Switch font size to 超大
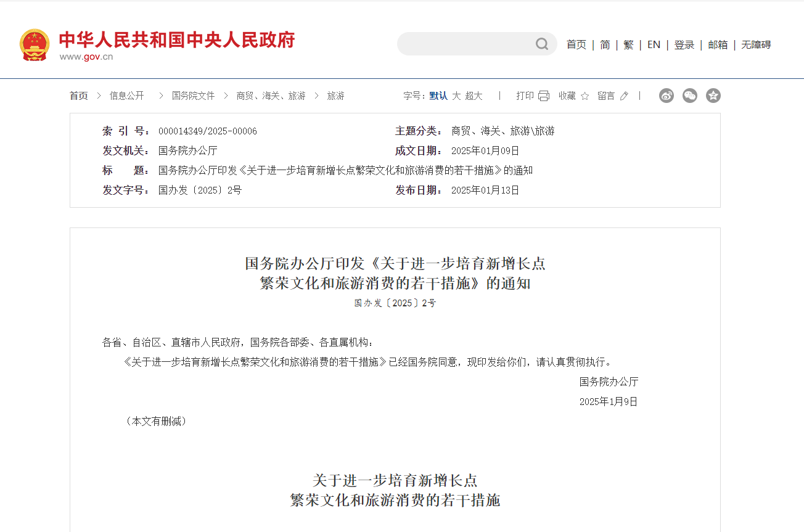804x532 pixels. [x=474, y=96]
